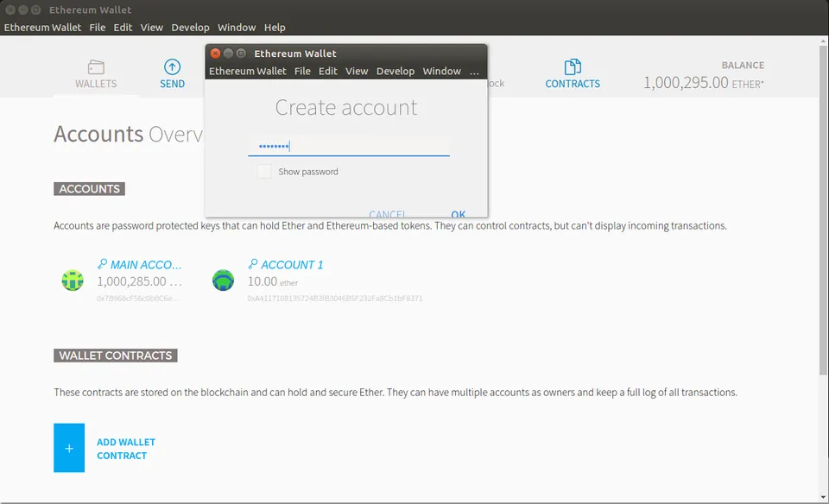Open Window menu in Create account dialog
This screenshot has width=829, height=504.
coord(442,72)
